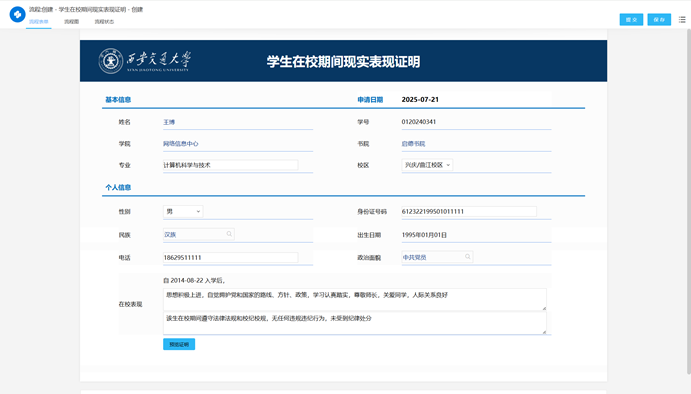Click the 预览证明 preview button
The height and width of the screenshot is (394, 691).
click(179, 344)
